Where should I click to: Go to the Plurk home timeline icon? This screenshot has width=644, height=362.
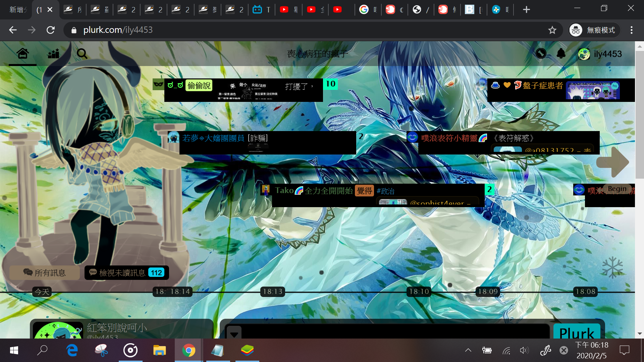[22, 53]
